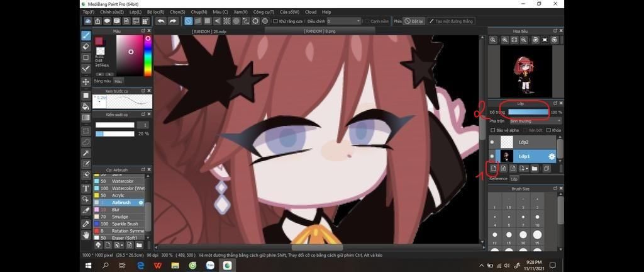Open Microsoft Edge from the taskbar

[x=140, y=266]
